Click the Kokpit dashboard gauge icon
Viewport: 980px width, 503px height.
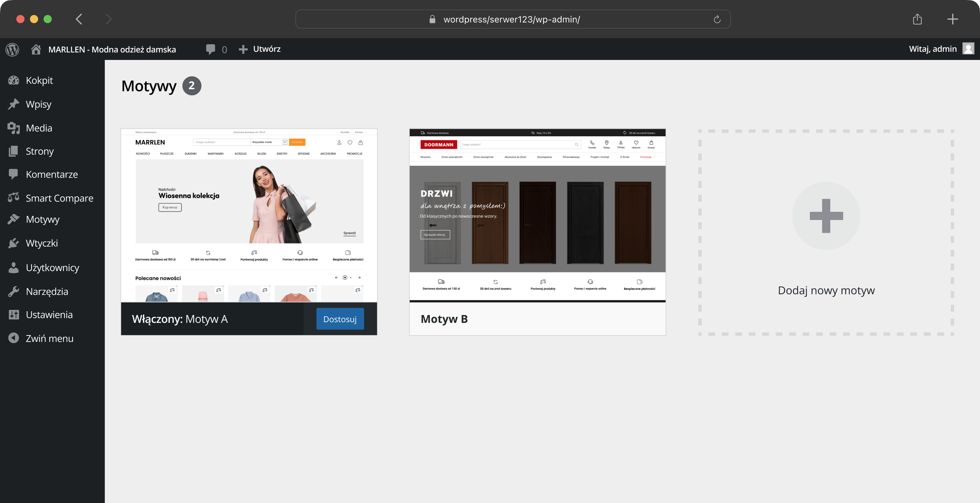pyautogui.click(x=14, y=80)
